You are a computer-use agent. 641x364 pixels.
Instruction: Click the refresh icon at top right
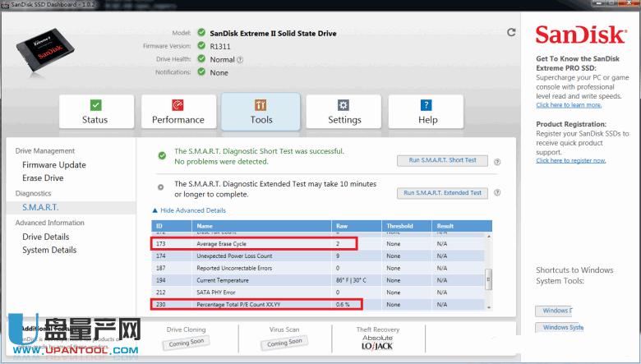coord(511,33)
